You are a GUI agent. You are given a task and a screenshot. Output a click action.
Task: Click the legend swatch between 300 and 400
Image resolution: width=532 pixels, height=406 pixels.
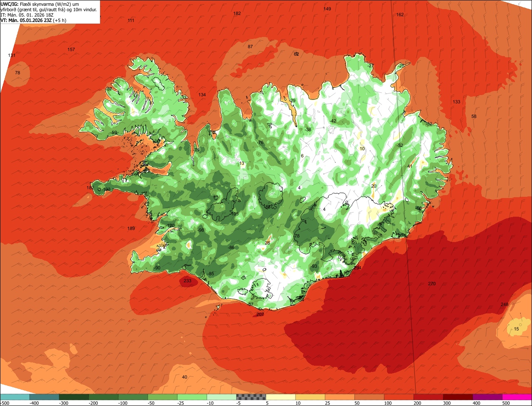457,397
